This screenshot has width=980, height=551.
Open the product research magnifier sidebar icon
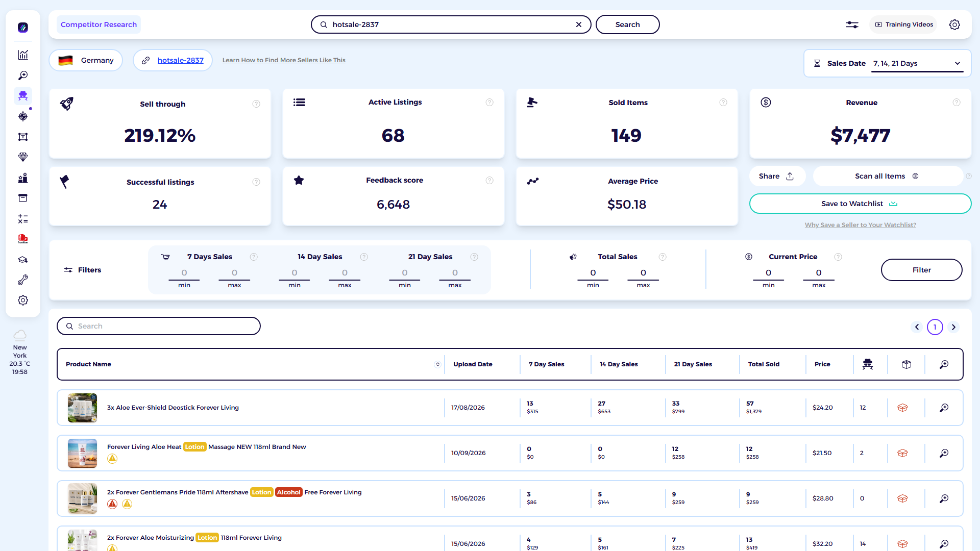[x=23, y=76]
